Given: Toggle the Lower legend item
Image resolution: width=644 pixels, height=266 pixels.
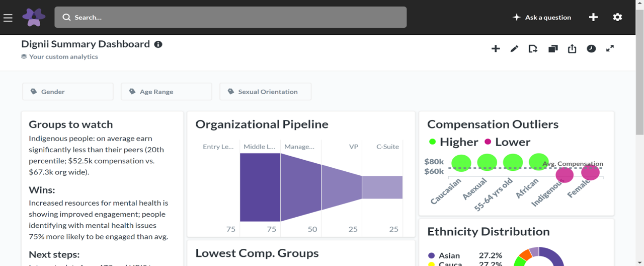Looking at the screenshot, I should pos(507,142).
